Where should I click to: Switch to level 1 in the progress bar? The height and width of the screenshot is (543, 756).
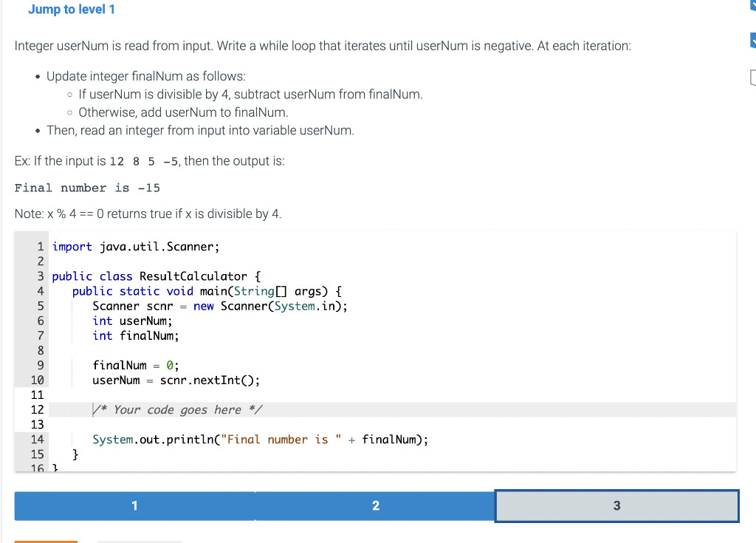(x=134, y=505)
